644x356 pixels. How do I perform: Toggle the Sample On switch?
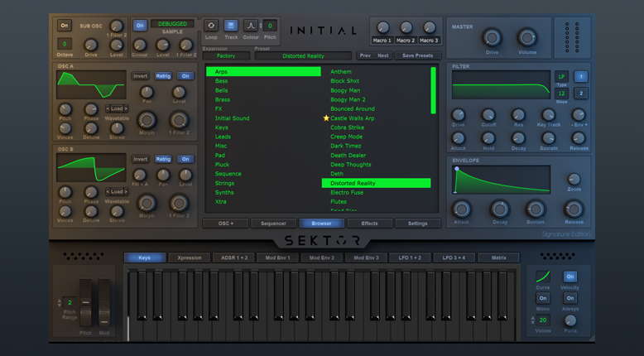click(140, 26)
